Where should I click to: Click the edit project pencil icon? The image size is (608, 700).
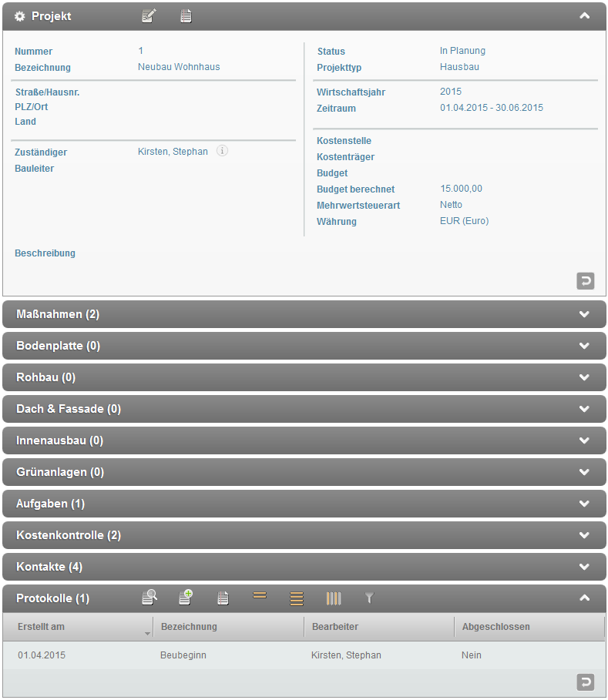[x=149, y=16]
